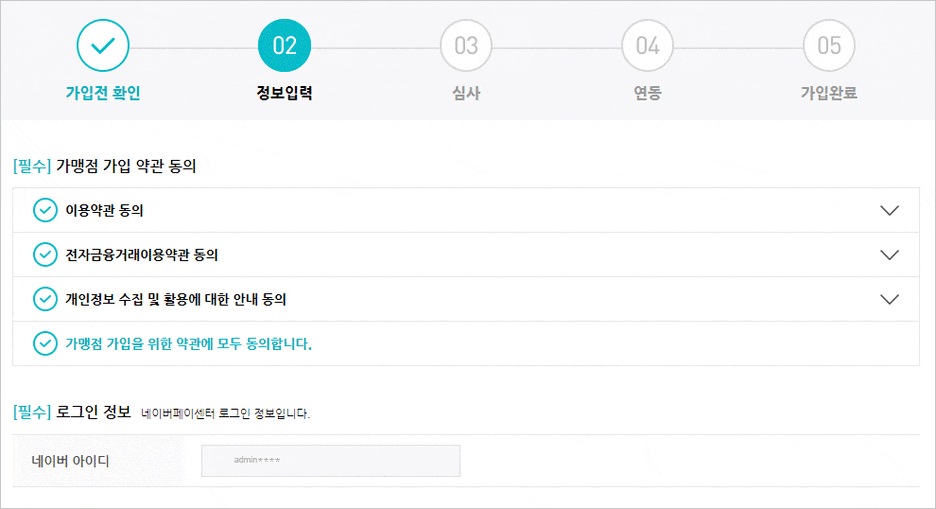Click step 05 가입완료 circle
The image size is (936, 509).
pyautogui.click(x=829, y=45)
